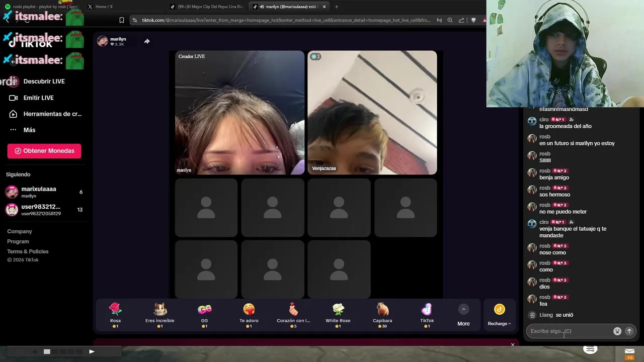The width and height of the screenshot is (644, 362).
Task: Open the Terms & Policies footer link
Action: (x=28, y=251)
